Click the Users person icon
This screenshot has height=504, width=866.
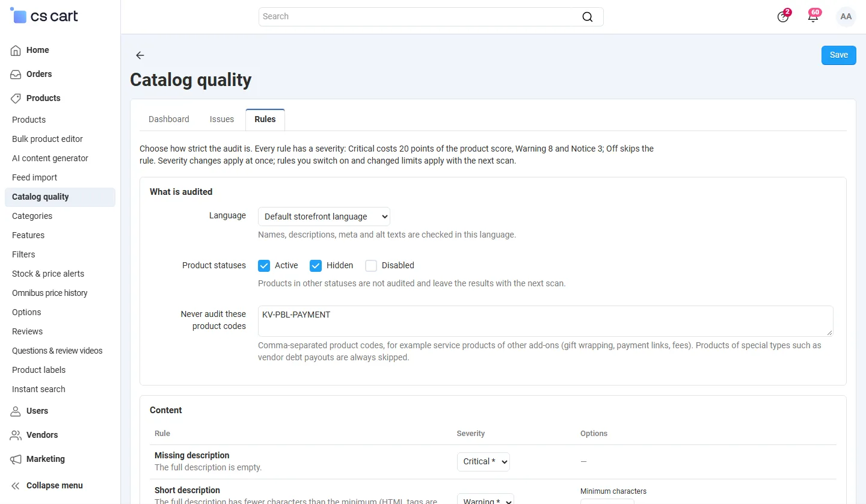[x=16, y=411]
